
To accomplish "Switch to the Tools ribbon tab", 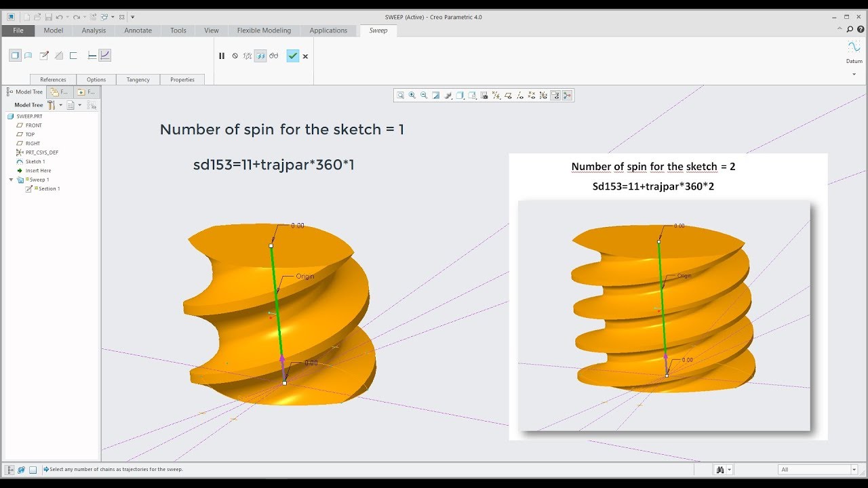I will (178, 30).
